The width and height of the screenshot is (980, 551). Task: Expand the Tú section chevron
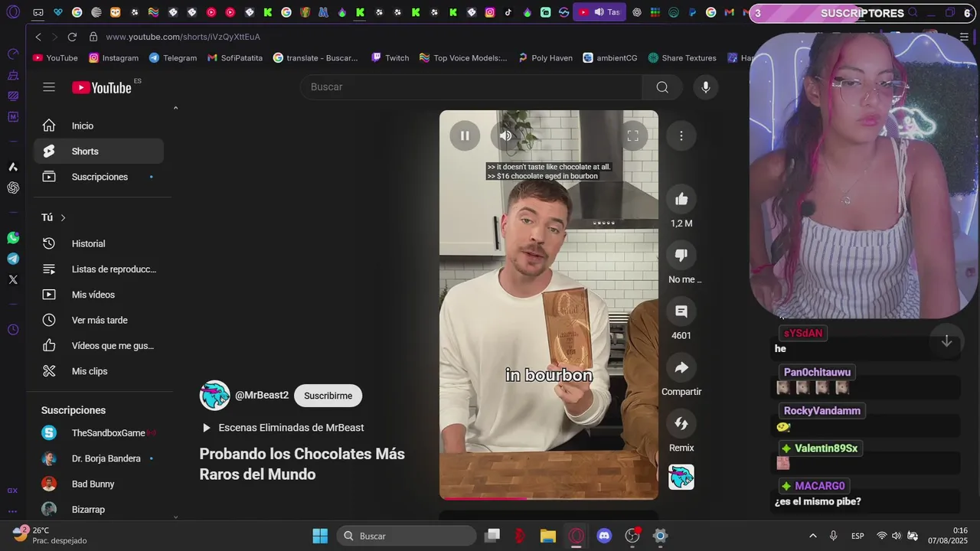[x=63, y=217]
